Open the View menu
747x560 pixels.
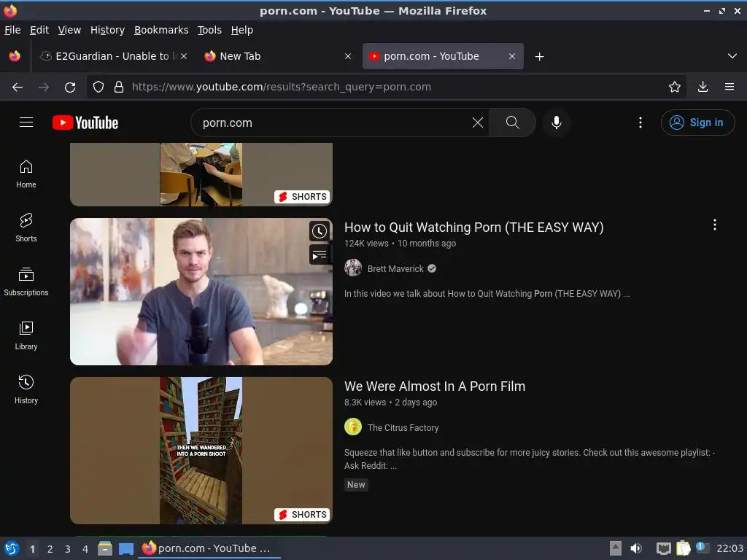pyautogui.click(x=69, y=30)
